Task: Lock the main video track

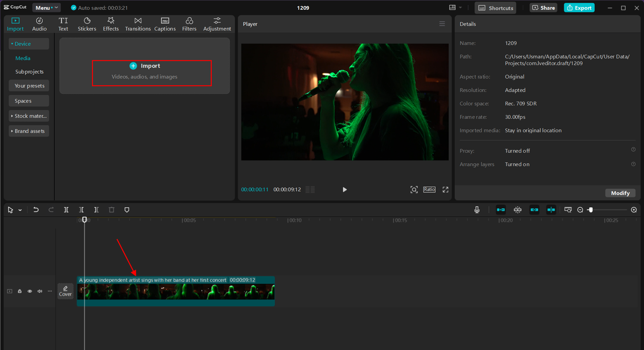Action: 20,291
